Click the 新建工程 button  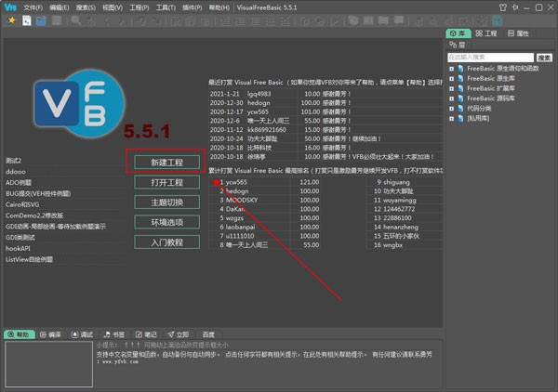click(x=166, y=162)
